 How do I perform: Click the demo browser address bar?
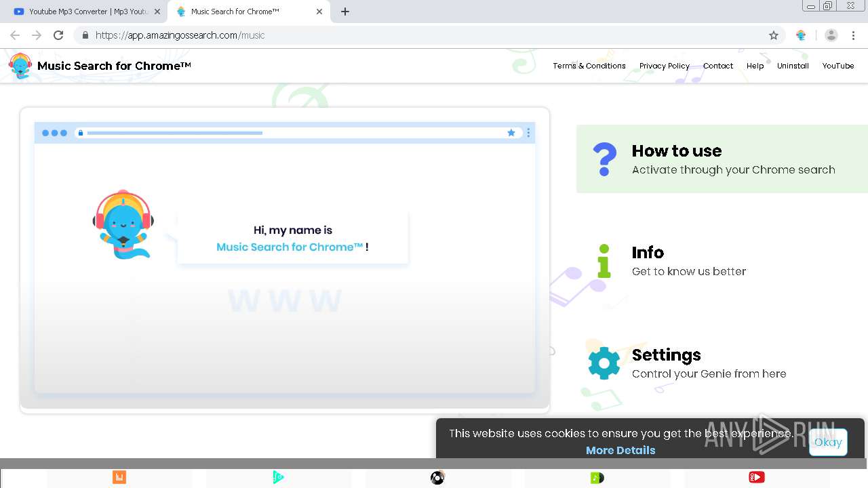coord(298,133)
